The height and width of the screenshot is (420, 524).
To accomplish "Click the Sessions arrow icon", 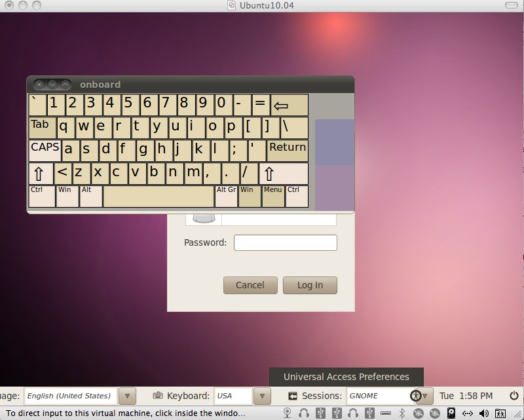I will point(292,396).
